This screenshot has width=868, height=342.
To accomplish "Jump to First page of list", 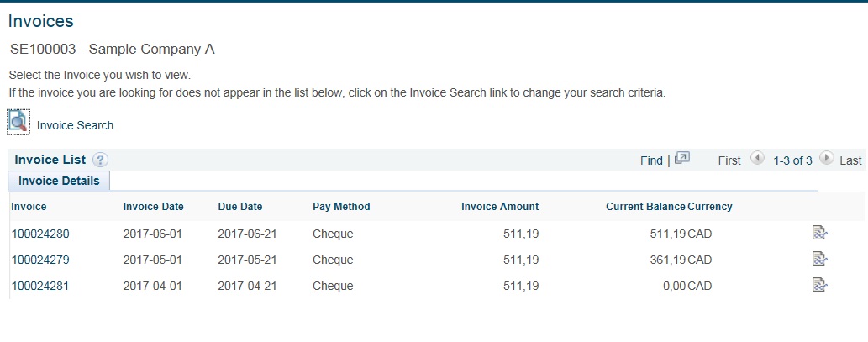I will click(x=729, y=160).
